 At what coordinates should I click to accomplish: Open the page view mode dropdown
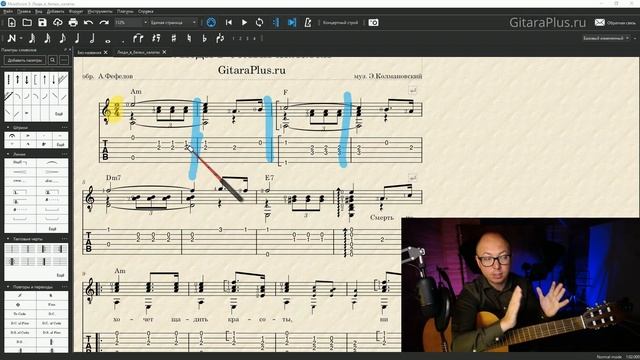click(173, 22)
